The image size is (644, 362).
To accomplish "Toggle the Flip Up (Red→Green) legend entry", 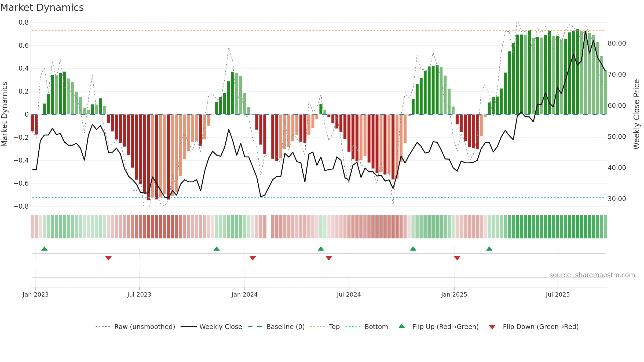I will pyautogui.click(x=438, y=327).
